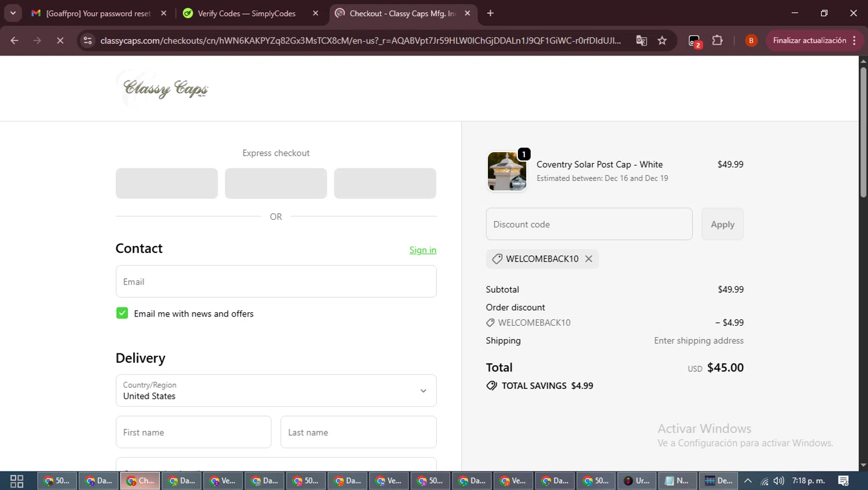This screenshot has width=868, height=490.
Task: Open the Extensions puzzle icon menu
Action: (x=718, y=40)
